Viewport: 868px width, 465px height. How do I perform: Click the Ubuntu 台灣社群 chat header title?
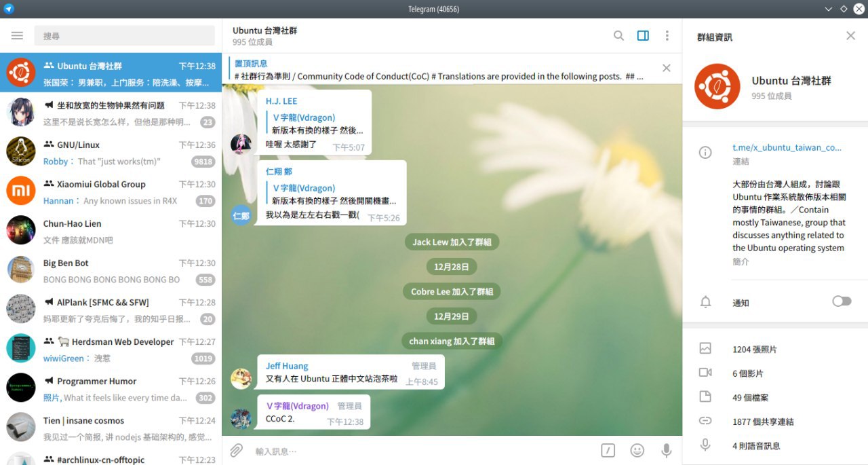coord(264,31)
